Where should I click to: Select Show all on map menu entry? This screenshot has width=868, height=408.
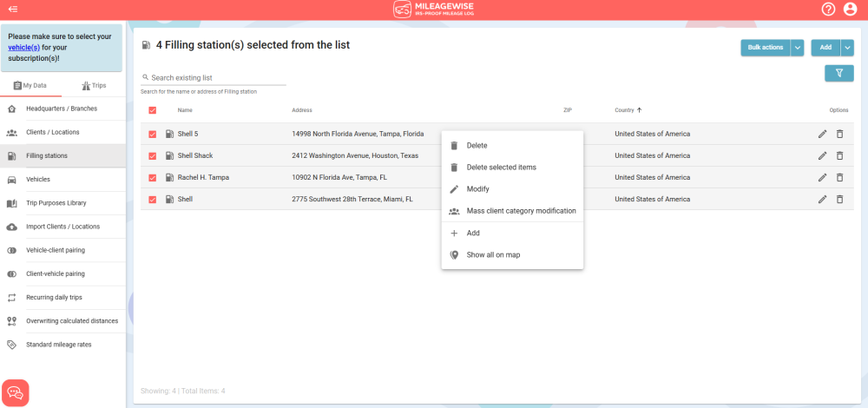pyautogui.click(x=493, y=255)
